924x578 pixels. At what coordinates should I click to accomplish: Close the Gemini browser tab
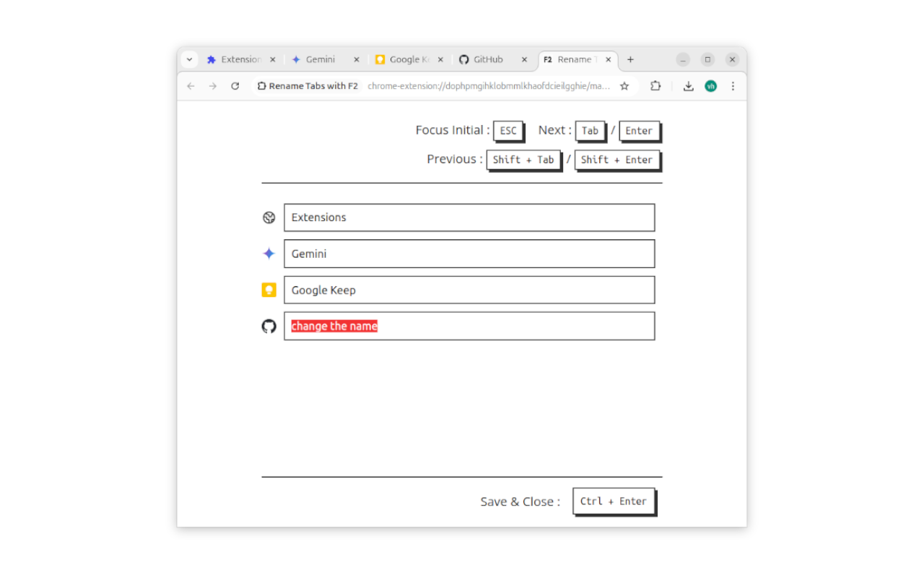click(356, 60)
